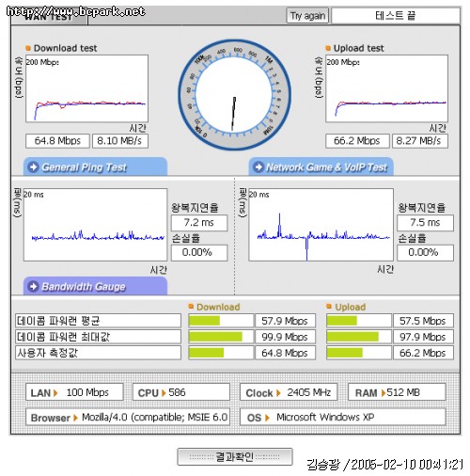Click the 57.9 Mbps download progress bar

pos(221,321)
